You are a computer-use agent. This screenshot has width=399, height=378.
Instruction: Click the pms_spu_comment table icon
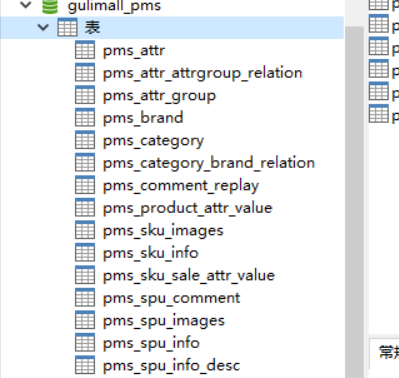[85, 297]
